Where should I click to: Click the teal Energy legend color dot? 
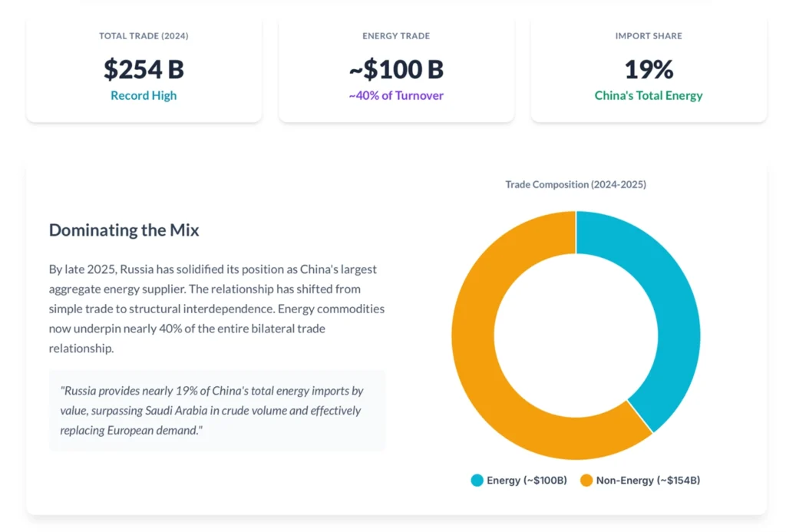pyautogui.click(x=477, y=481)
